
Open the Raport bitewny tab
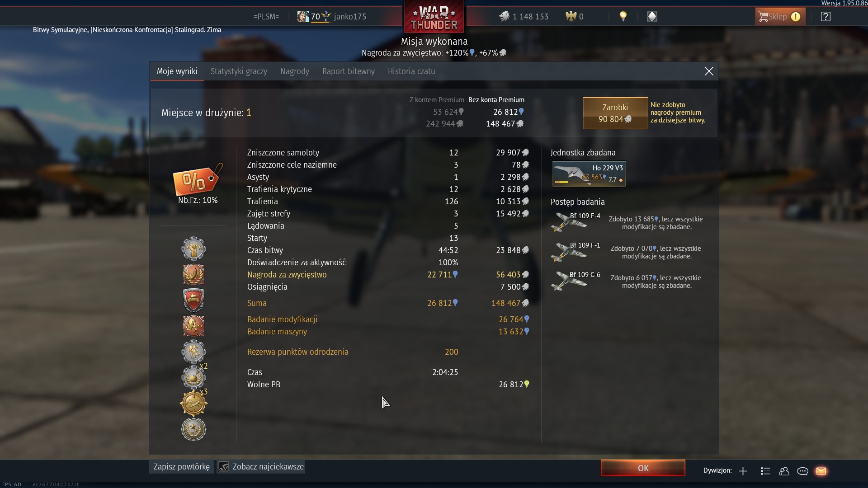pyautogui.click(x=349, y=71)
